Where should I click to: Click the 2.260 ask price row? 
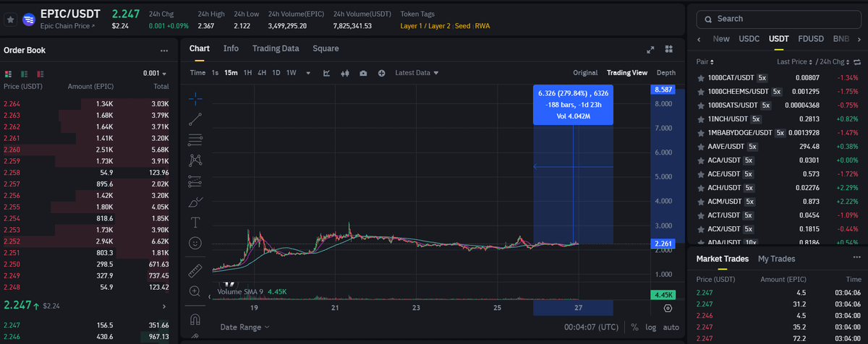(x=86, y=150)
